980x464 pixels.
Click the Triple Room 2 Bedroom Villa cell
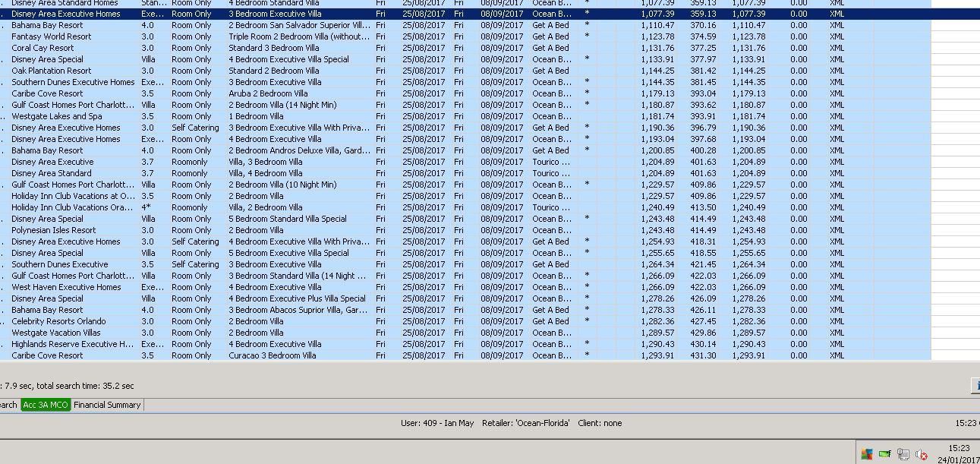point(299,36)
